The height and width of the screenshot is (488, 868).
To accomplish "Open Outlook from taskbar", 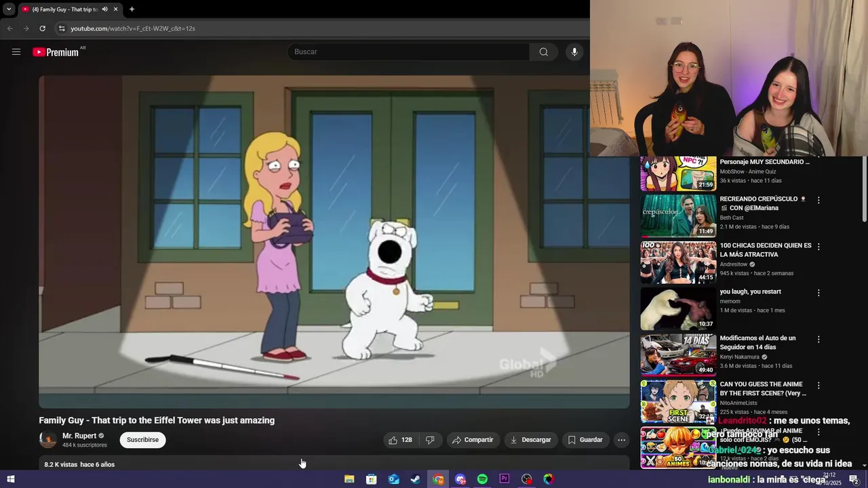I will (x=393, y=479).
